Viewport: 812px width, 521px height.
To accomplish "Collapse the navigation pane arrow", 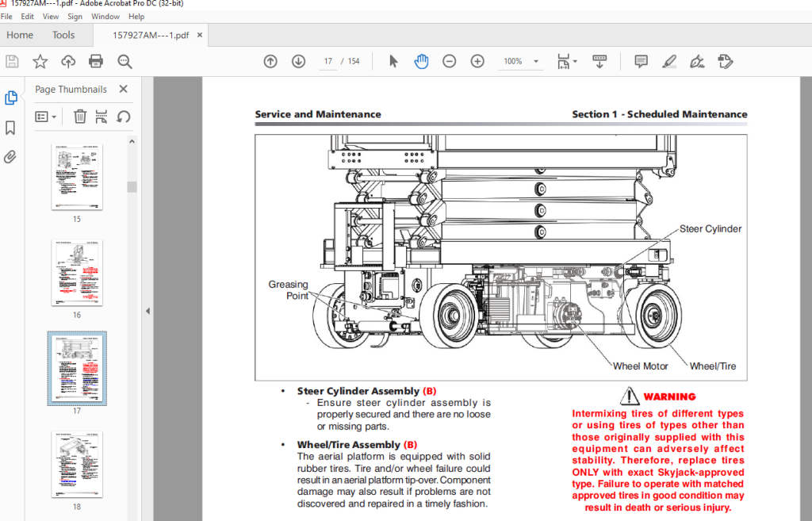I will [x=147, y=311].
